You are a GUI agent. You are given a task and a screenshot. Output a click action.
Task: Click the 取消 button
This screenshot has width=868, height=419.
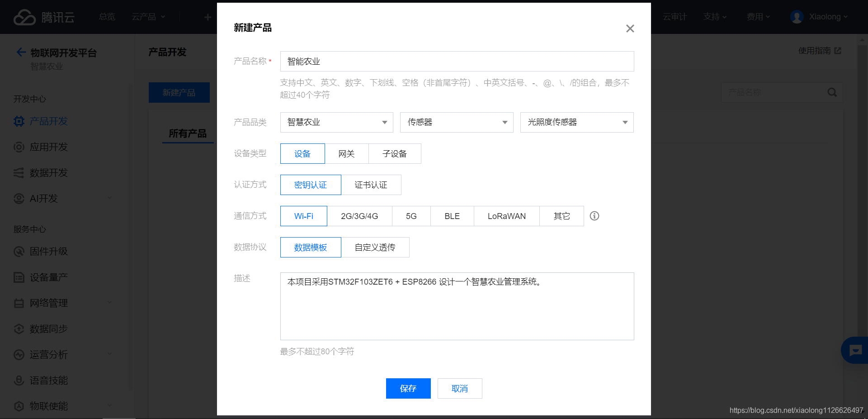(460, 389)
